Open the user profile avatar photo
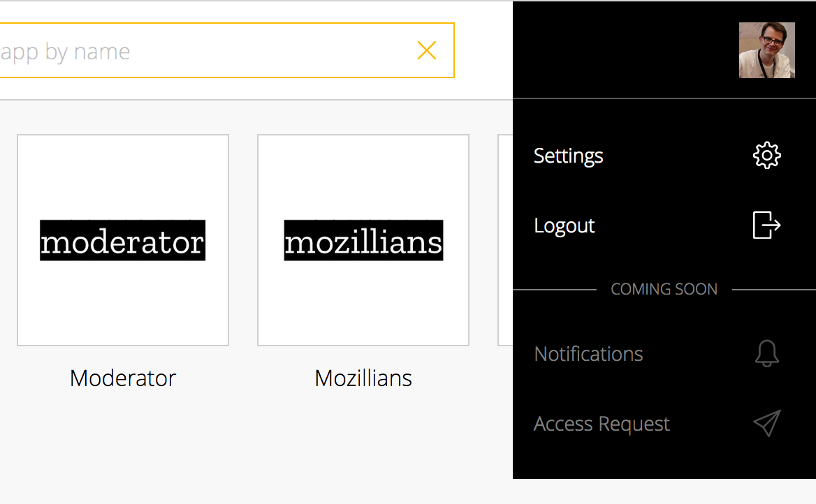Viewport: 816px width, 504px height. pyautogui.click(x=766, y=50)
